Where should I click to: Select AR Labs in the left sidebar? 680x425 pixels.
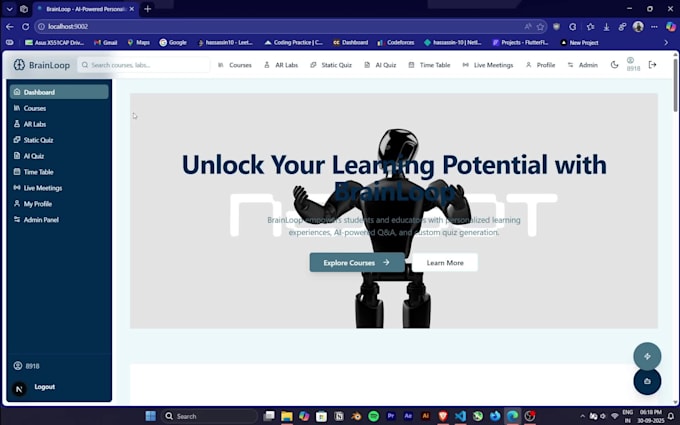59,124
